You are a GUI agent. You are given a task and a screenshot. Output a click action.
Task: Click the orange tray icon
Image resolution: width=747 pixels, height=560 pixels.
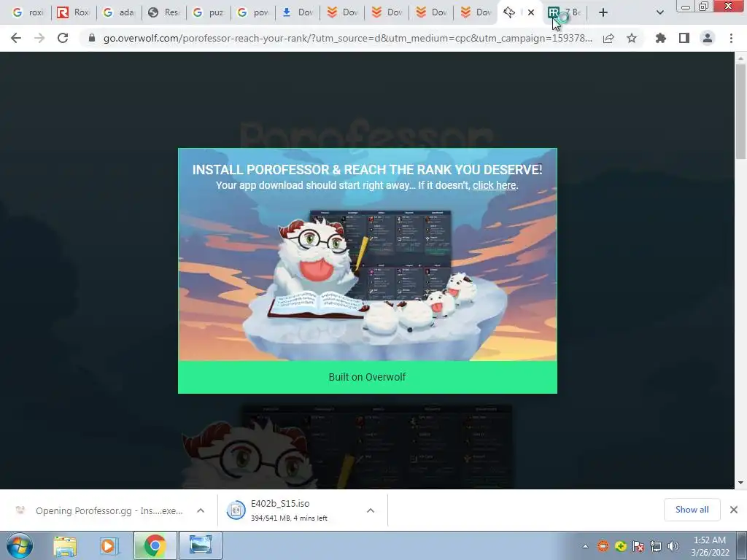(603, 546)
